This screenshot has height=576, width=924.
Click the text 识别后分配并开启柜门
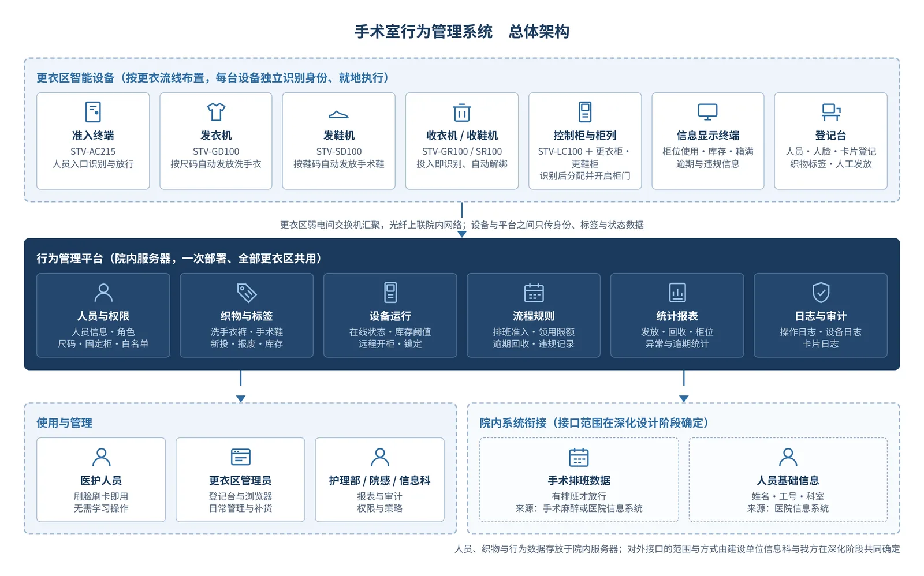(585, 176)
